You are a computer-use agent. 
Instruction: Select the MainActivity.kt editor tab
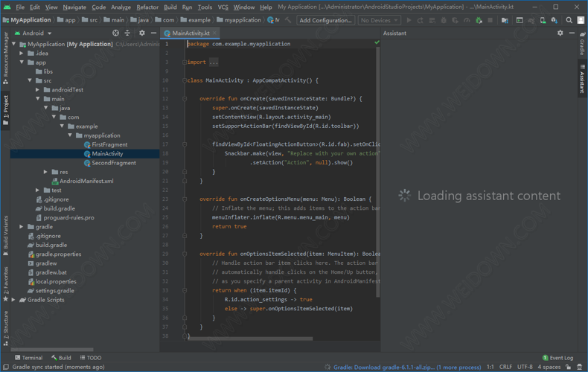(191, 33)
